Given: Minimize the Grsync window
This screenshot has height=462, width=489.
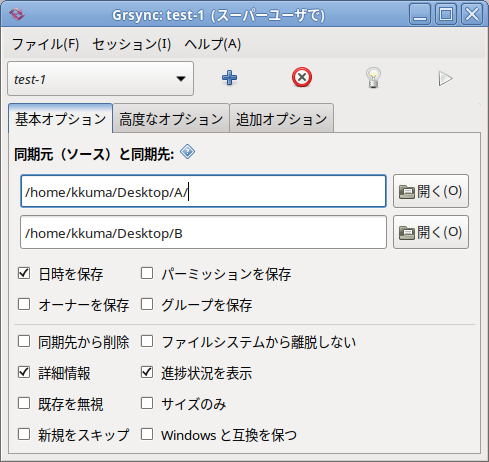Looking at the screenshot, I should tap(420, 14).
